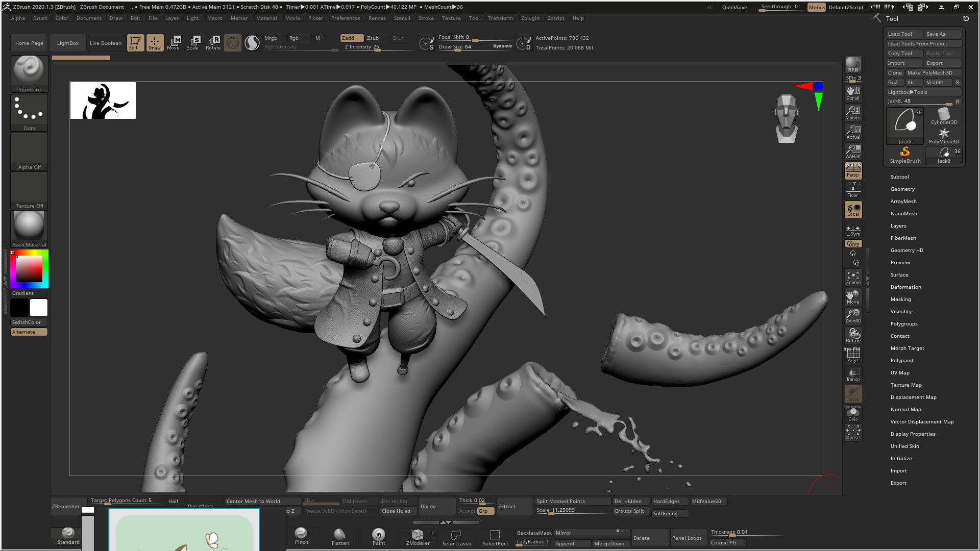Expand the Geometry subpalette in Tool panel
Image resolution: width=980 pixels, height=551 pixels.
pyautogui.click(x=902, y=189)
